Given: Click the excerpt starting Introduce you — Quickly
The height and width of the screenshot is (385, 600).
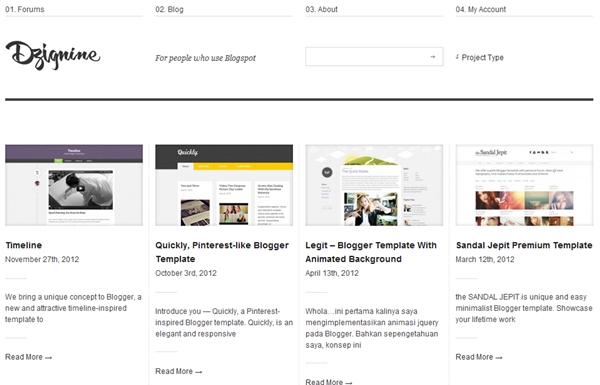Looking at the screenshot, I should (x=224, y=323).
